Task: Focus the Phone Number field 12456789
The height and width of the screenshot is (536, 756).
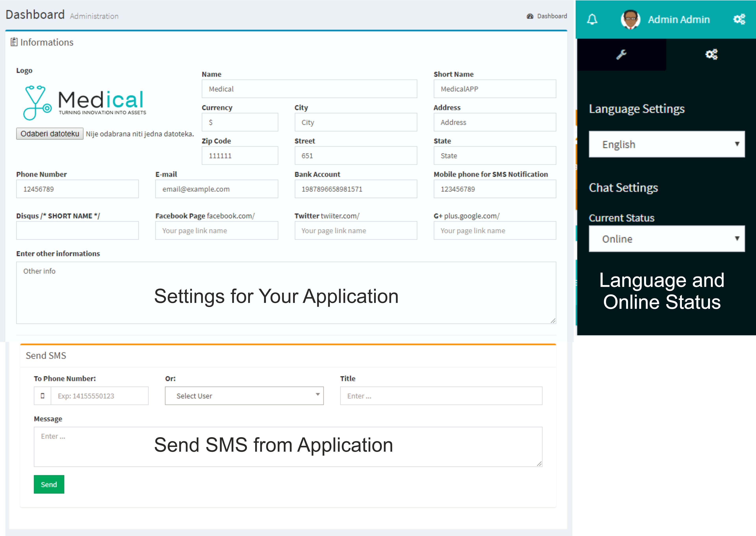Action: [x=77, y=189]
